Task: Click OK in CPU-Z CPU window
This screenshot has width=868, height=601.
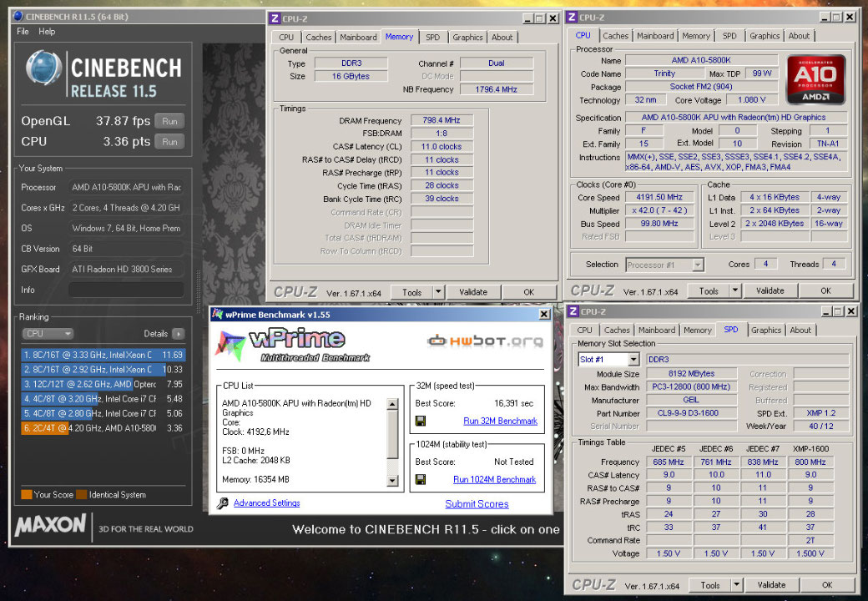Action: coord(825,290)
